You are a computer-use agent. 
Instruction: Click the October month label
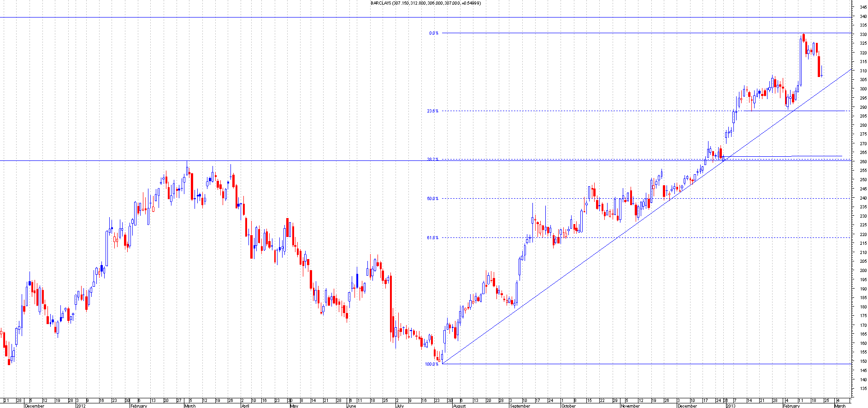point(568,406)
